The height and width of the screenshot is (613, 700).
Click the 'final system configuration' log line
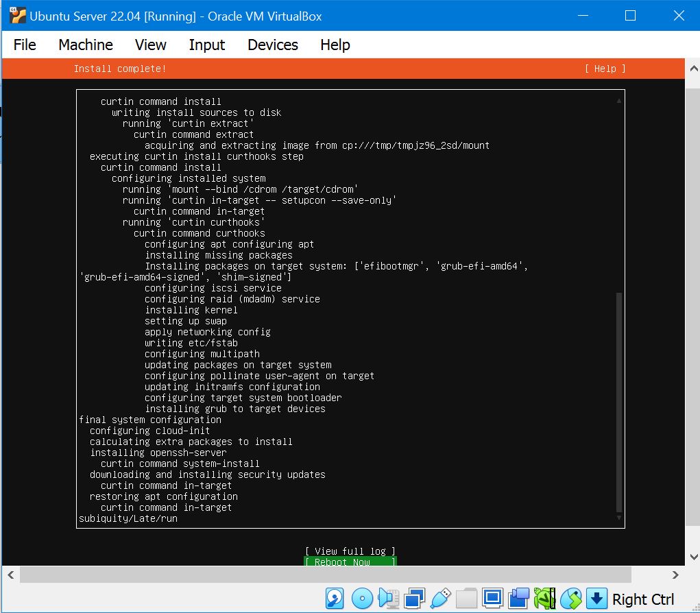coord(150,420)
